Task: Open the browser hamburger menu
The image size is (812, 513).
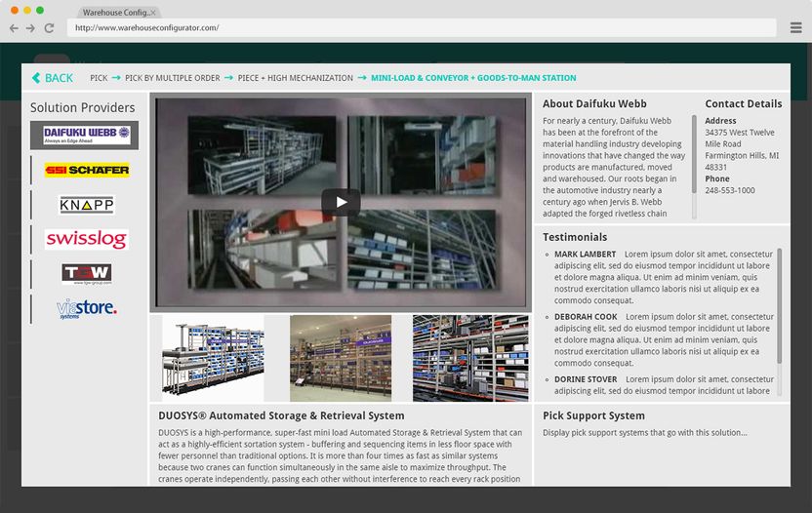Action: [x=795, y=28]
